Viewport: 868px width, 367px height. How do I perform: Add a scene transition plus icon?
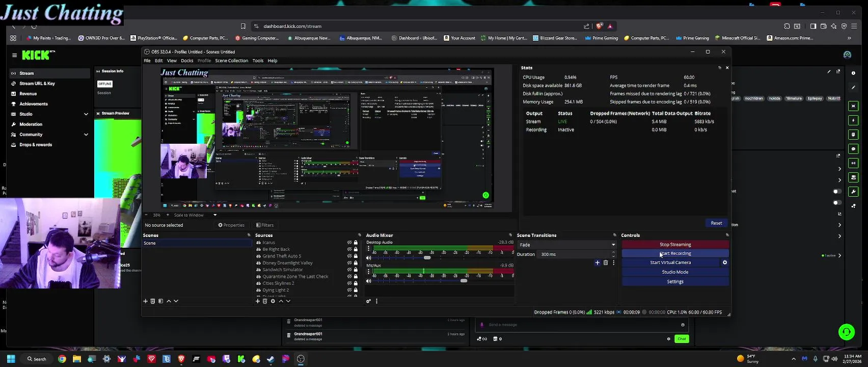[597, 263]
